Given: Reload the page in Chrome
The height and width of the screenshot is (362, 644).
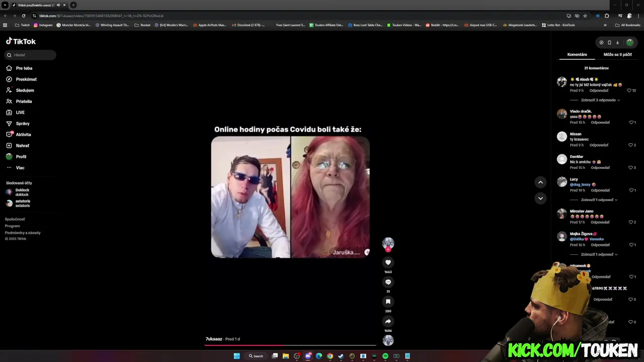Looking at the screenshot, I should [x=23, y=16].
